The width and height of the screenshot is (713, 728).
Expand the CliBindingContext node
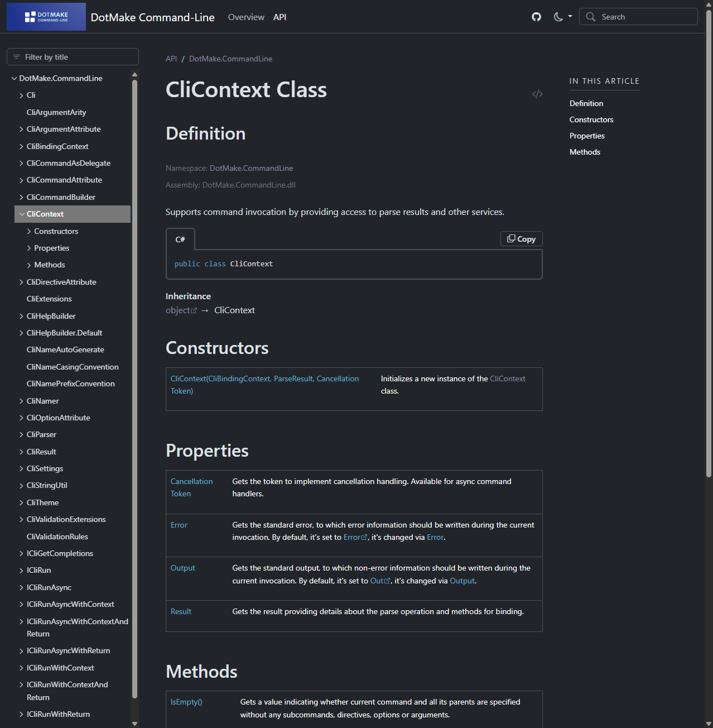pos(21,146)
